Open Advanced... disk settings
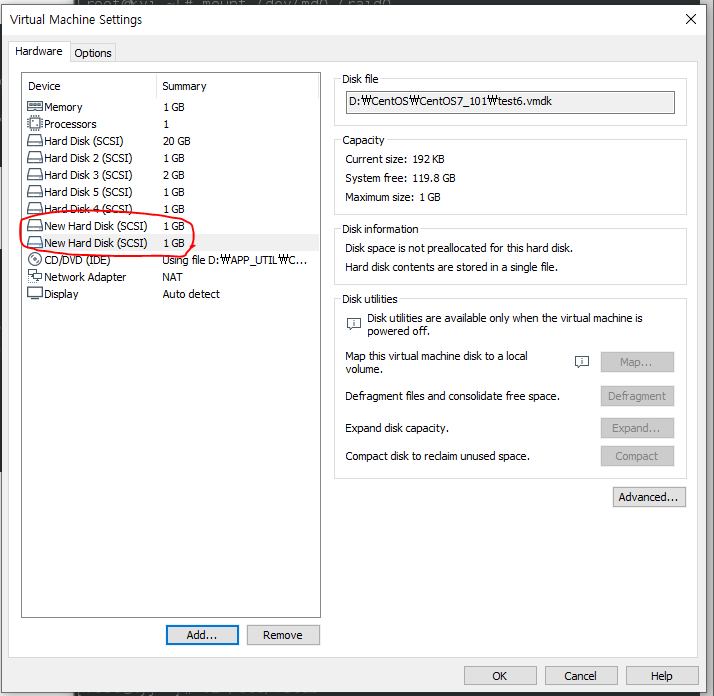The height and width of the screenshot is (696, 714). [649, 497]
